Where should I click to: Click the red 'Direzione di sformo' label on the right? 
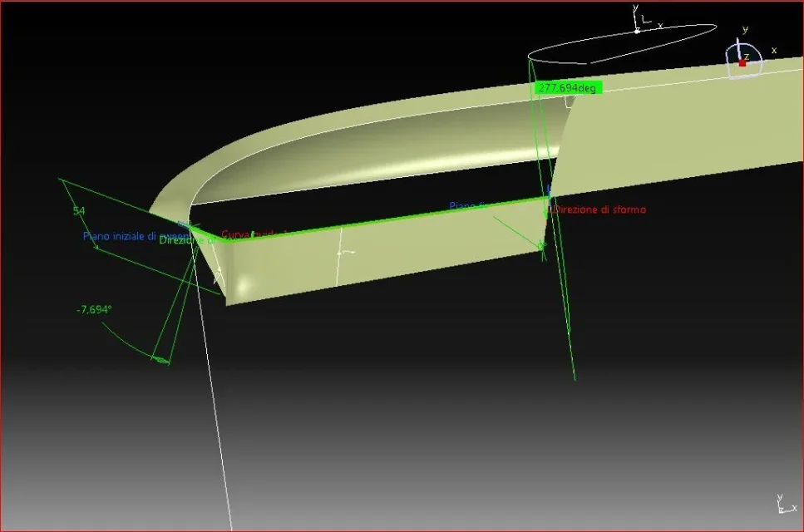pyautogui.click(x=599, y=209)
